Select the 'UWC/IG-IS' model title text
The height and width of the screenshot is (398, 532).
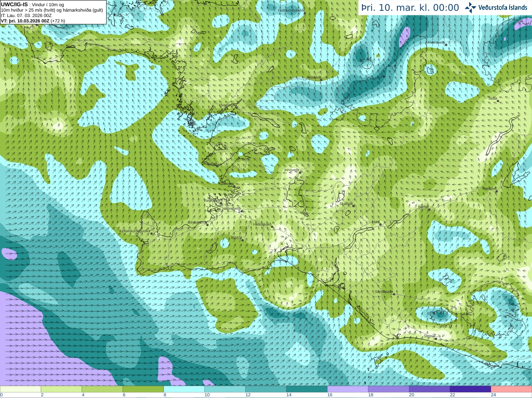[14, 4]
